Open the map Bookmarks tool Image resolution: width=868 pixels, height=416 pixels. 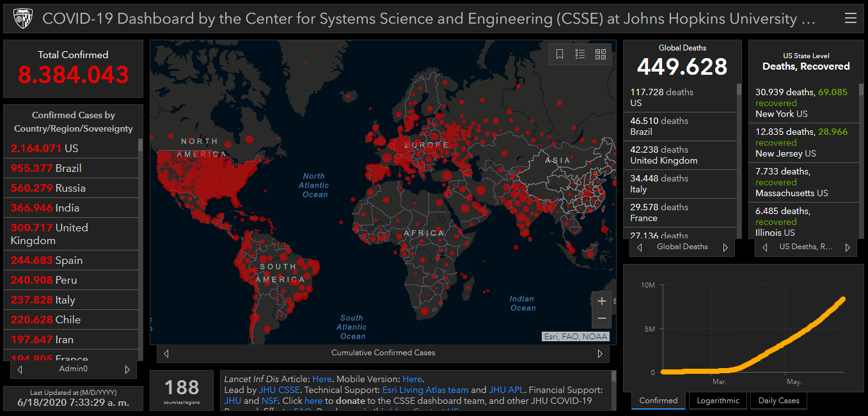[560, 54]
